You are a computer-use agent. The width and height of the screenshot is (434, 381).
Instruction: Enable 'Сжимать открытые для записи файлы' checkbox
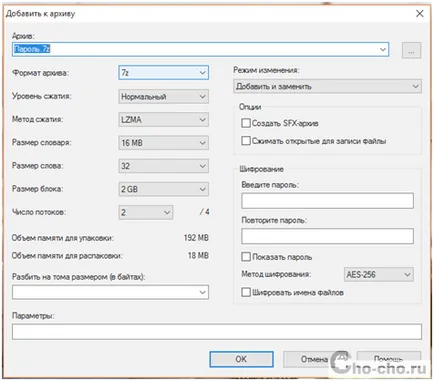point(246,141)
